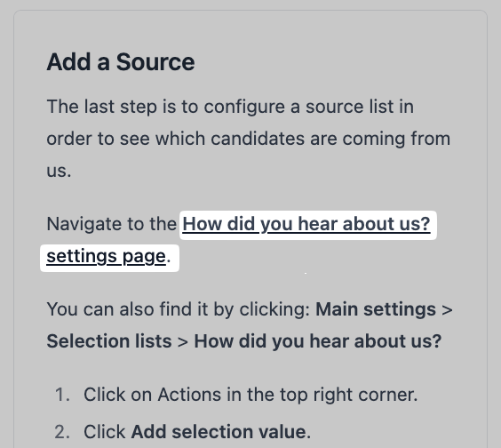Click the words "top right corner" in step one

[x=348, y=395]
